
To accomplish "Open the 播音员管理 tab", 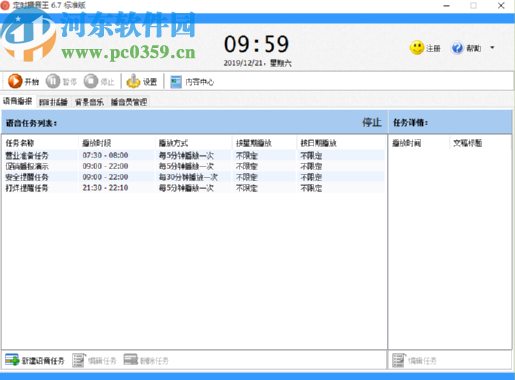I will tap(129, 102).
